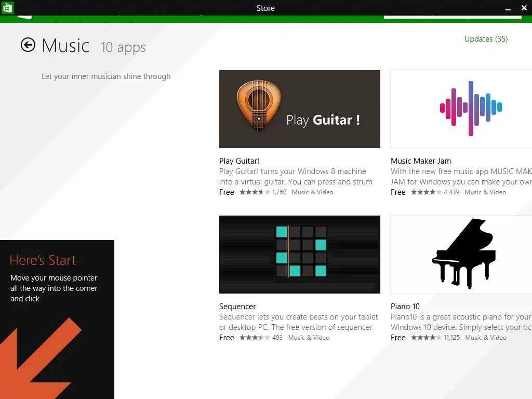
Task: Click the "Let your inner musician shine through" tagline
Action: pos(106,76)
